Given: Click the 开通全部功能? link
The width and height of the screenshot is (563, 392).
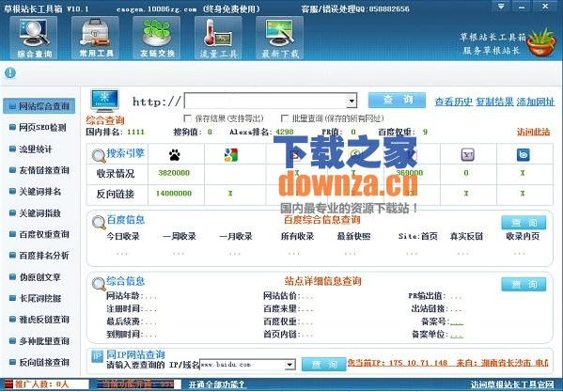Looking at the screenshot, I should [217, 384].
